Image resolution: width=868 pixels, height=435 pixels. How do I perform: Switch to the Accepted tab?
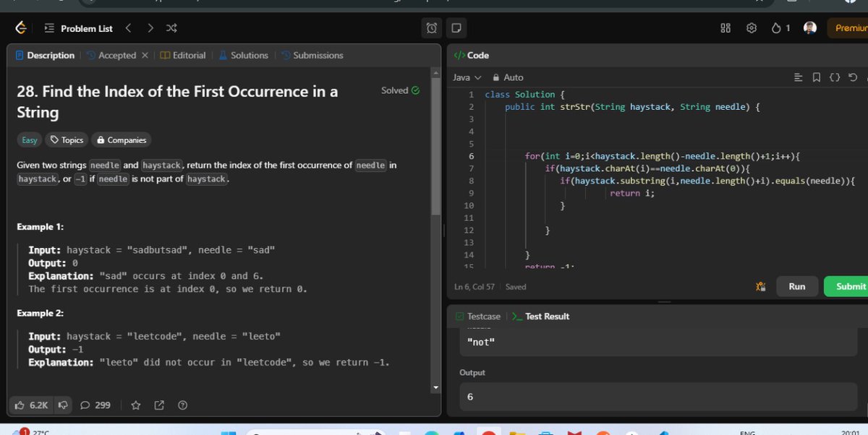click(111, 55)
